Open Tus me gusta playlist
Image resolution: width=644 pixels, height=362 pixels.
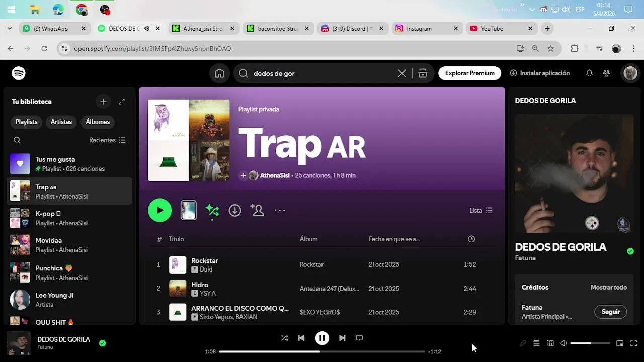point(70,164)
